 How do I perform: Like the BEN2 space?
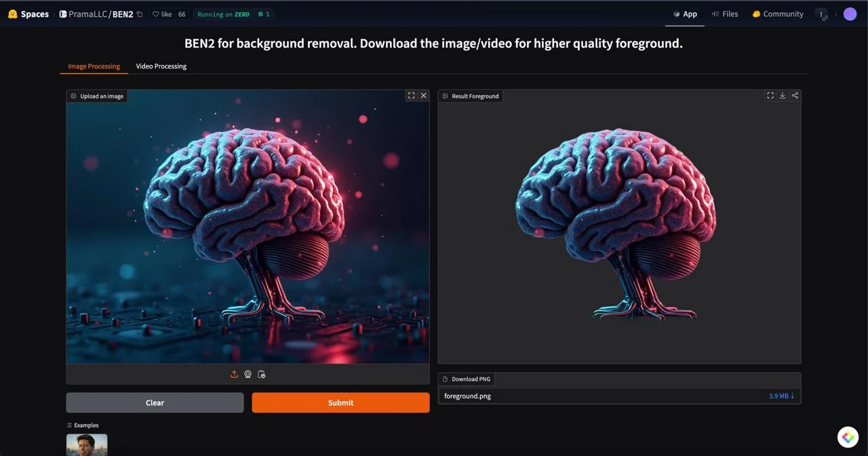(x=162, y=14)
